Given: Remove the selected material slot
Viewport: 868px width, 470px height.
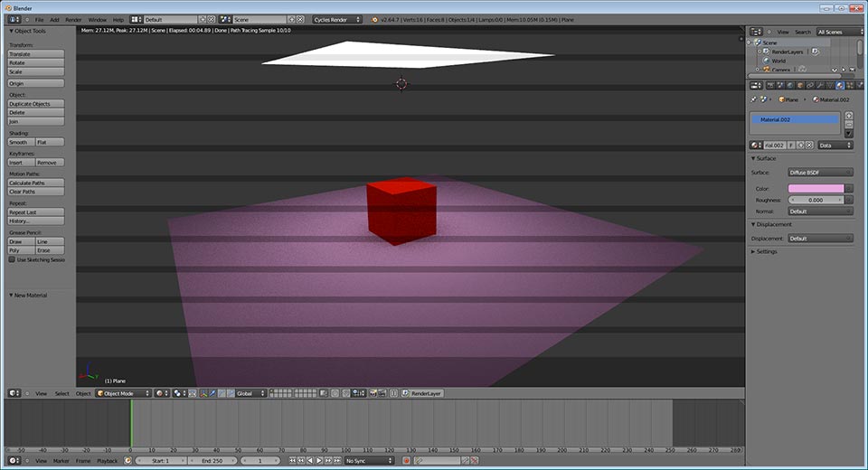Looking at the screenshot, I should coord(849,125).
